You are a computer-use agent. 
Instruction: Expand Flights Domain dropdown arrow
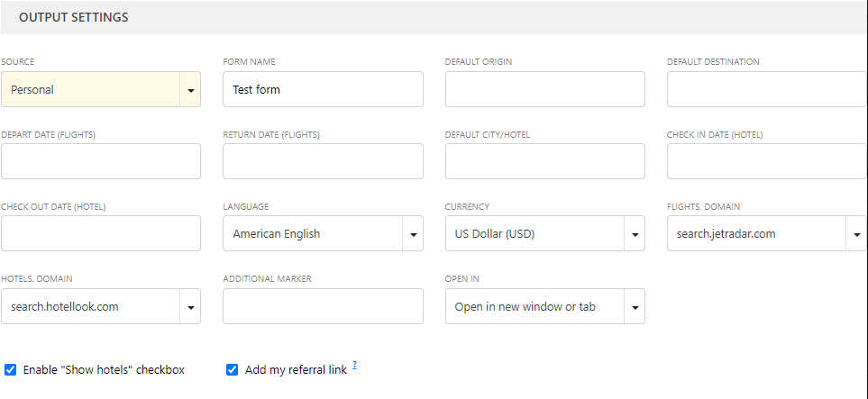(856, 234)
